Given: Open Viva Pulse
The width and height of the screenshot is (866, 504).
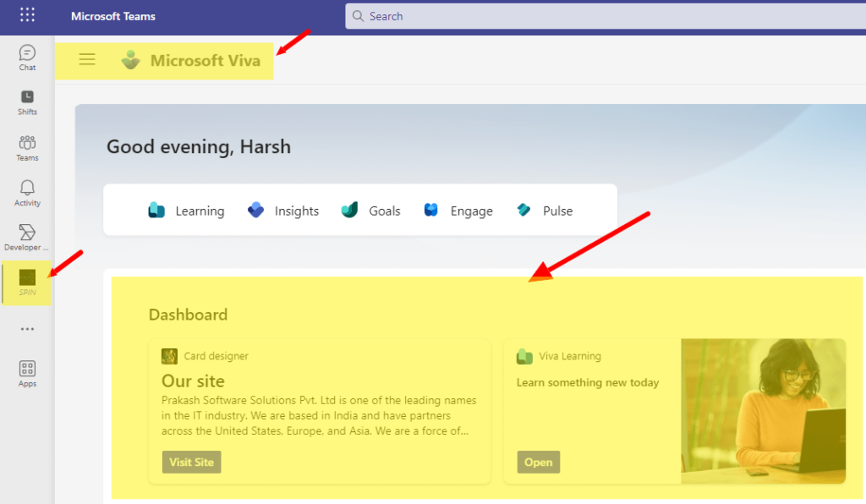Looking at the screenshot, I should click(x=545, y=211).
